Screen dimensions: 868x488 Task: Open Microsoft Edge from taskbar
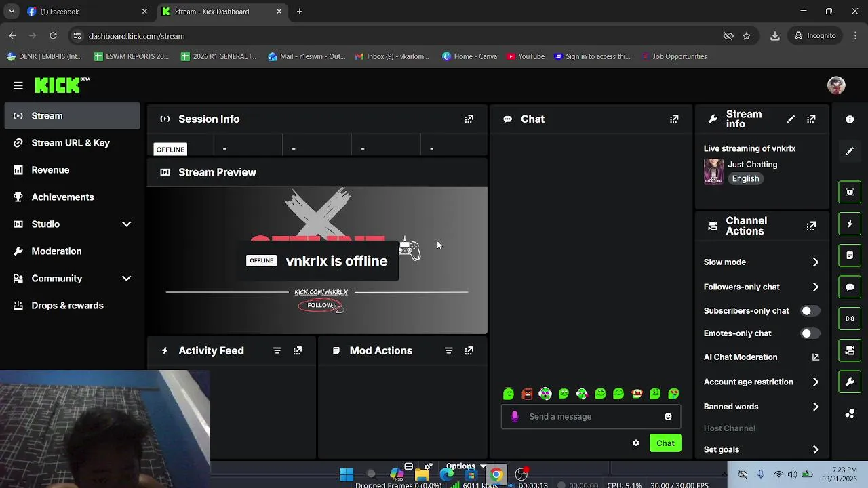click(x=447, y=474)
